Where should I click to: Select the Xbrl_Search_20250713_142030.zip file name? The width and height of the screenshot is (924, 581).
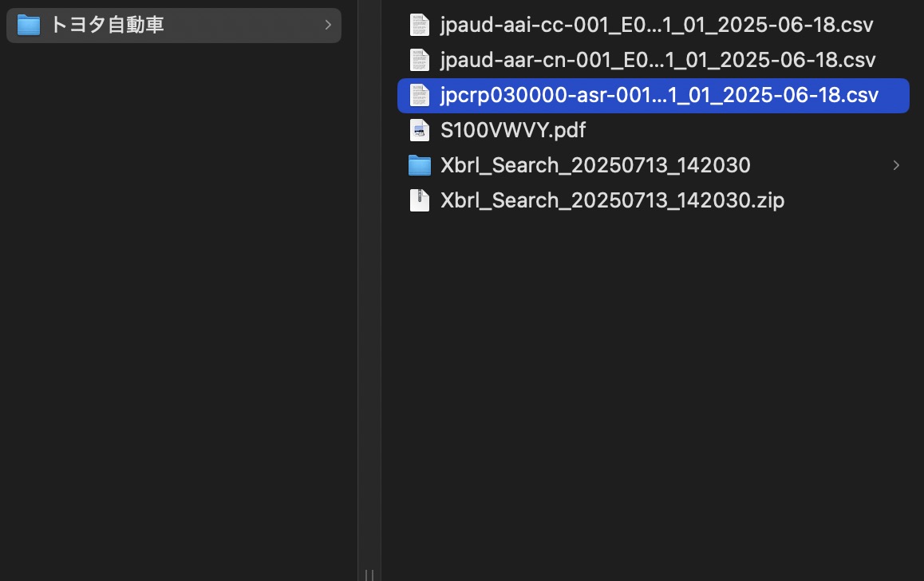(612, 200)
